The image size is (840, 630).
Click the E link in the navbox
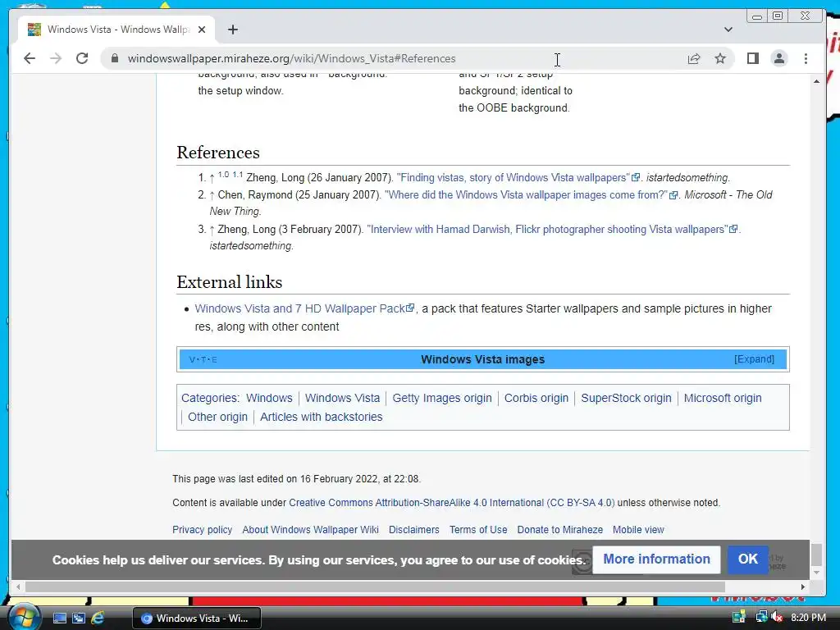[214, 359]
